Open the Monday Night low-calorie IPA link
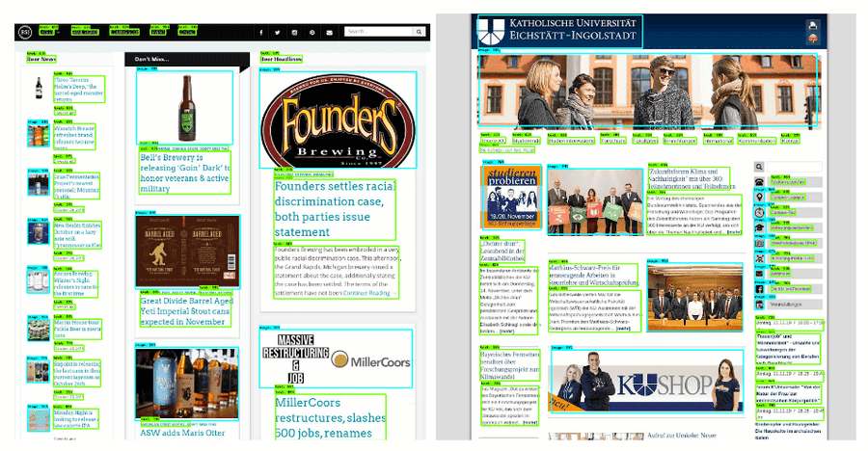This screenshot has width=868, height=451. 76,419
